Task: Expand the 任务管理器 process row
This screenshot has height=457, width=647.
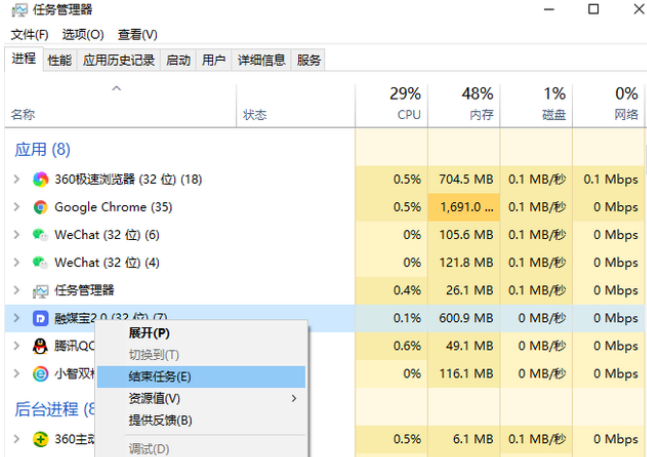Action: coord(17,290)
